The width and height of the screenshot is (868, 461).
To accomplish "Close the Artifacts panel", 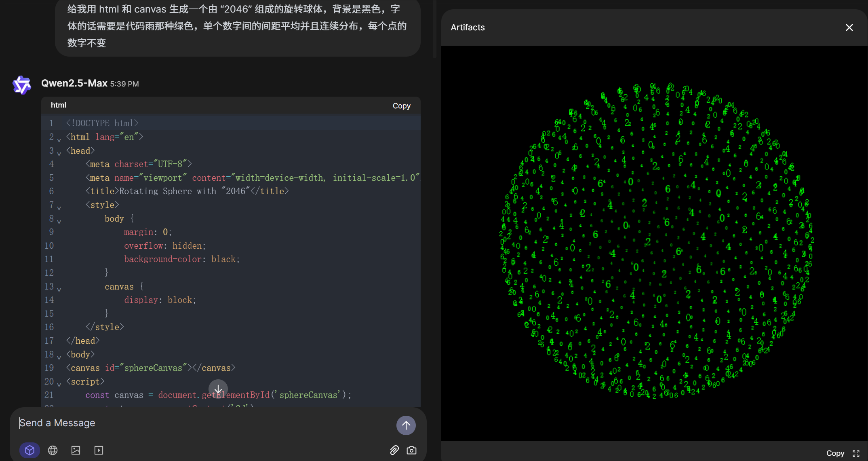I will pos(849,27).
